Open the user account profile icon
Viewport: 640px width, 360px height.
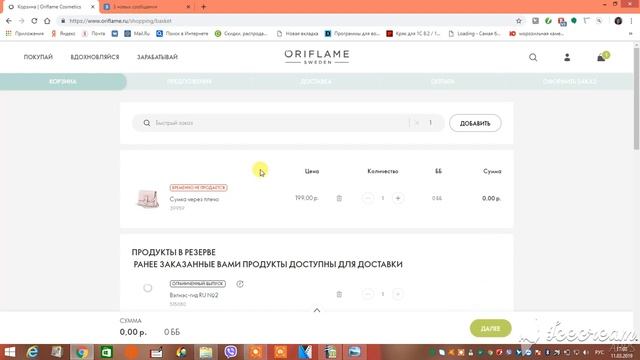point(567,58)
